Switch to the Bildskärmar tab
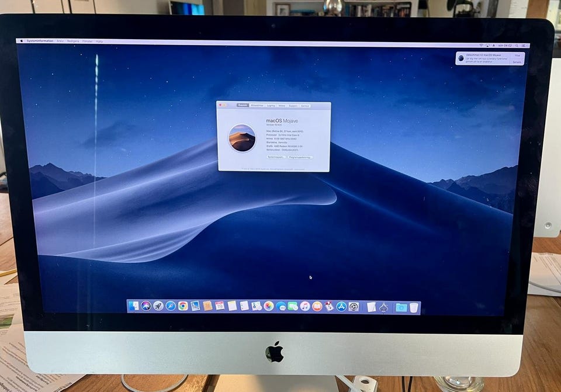Screen dimensions: 561x392 [257, 106]
